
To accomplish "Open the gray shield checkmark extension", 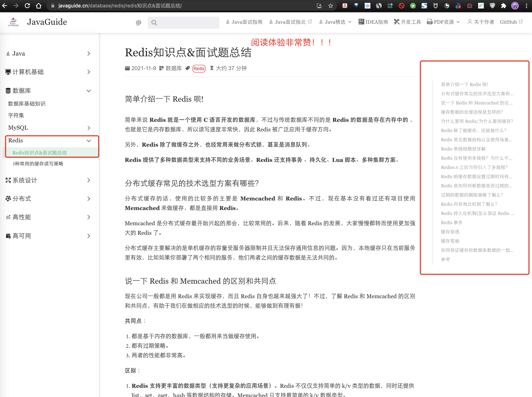I will (x=492, y=6).
